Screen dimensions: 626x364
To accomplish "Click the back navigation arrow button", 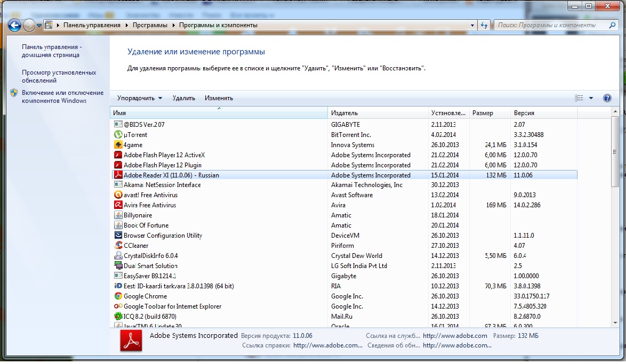I will pos(14,25).
